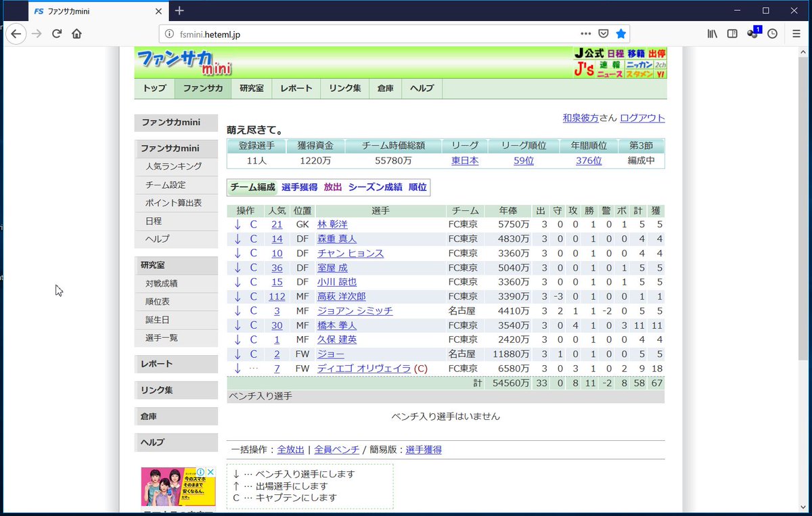Viewport: 812px width, 516px height.
Task: Open the site information icon in the address bar
Action: [170, 34]
